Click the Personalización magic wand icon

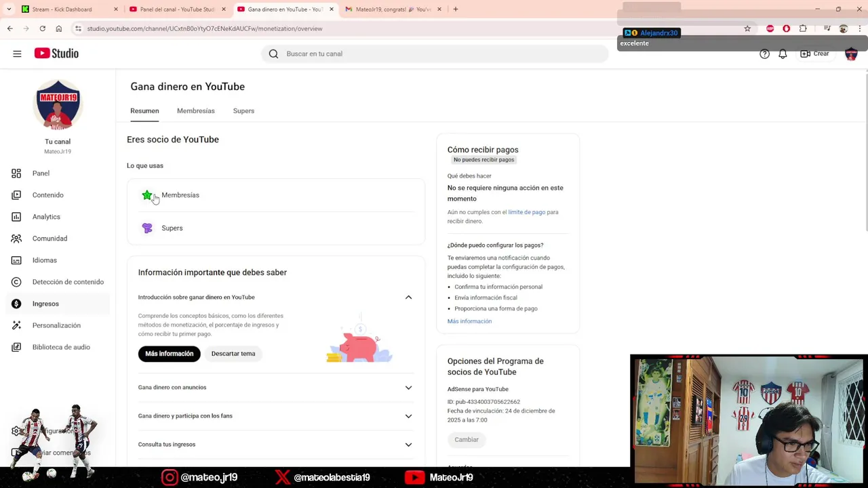click(x=16, y=325)
